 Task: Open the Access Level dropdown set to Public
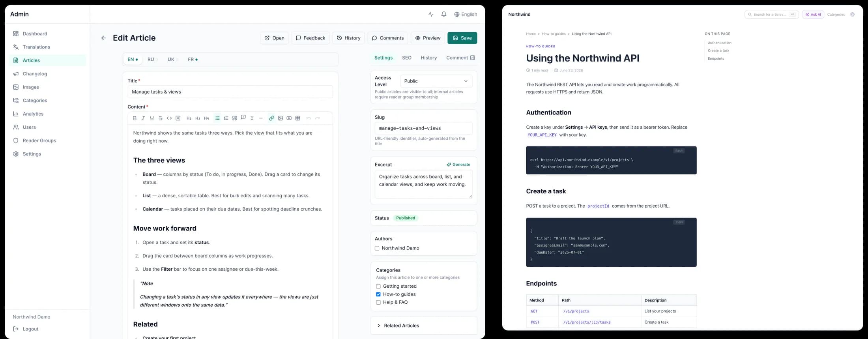[436, 81]
